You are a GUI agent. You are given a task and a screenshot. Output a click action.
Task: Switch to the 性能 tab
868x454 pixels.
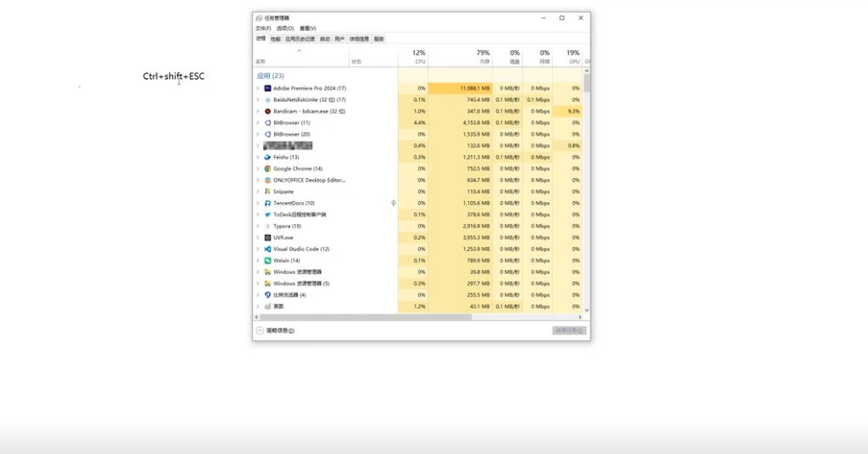coord(275,39)
